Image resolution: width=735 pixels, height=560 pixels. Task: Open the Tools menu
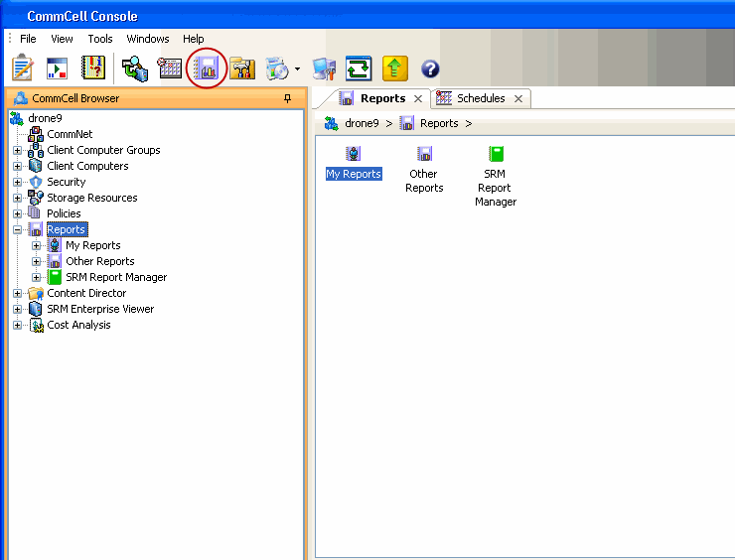(100, 39)
